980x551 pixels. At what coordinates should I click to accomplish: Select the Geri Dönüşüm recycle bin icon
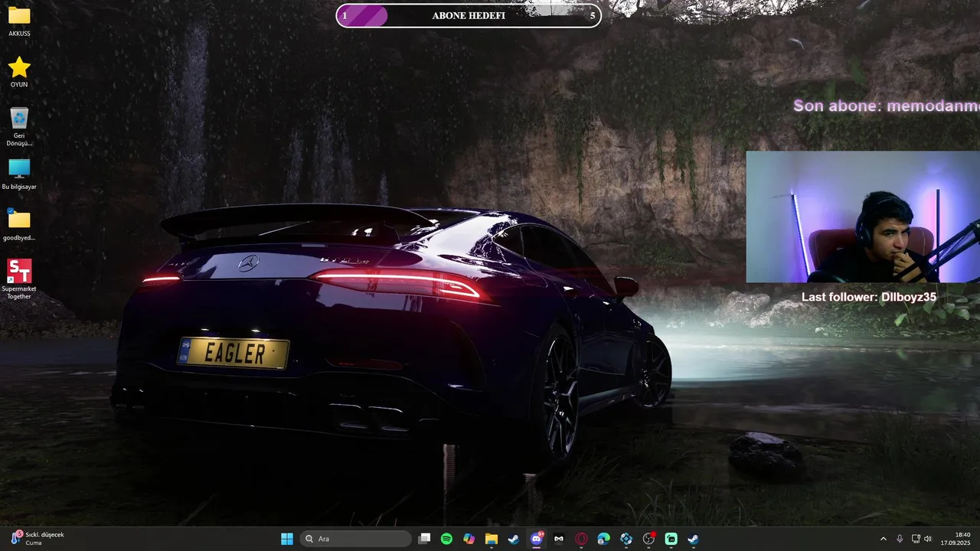tap(19, 126)
